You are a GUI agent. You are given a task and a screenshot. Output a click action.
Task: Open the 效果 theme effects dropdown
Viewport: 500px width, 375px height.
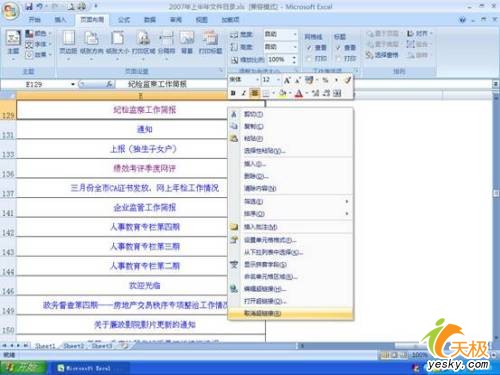point(39,54)
